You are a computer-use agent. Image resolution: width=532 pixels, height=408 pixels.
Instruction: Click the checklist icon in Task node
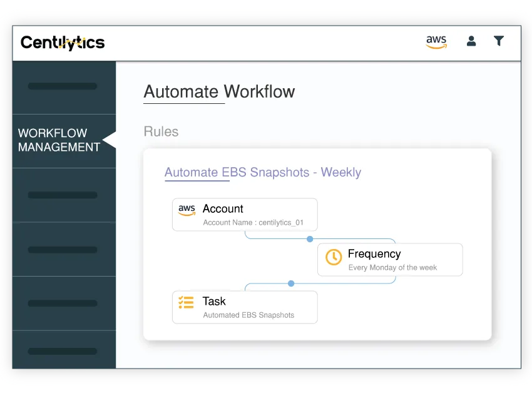point(186,302)
